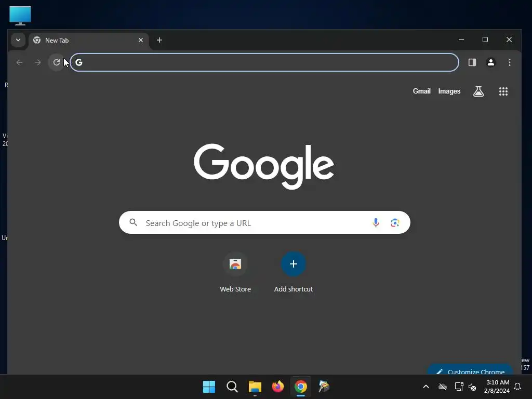
Task: Go back using the back arrow
Action: [19, 62]
